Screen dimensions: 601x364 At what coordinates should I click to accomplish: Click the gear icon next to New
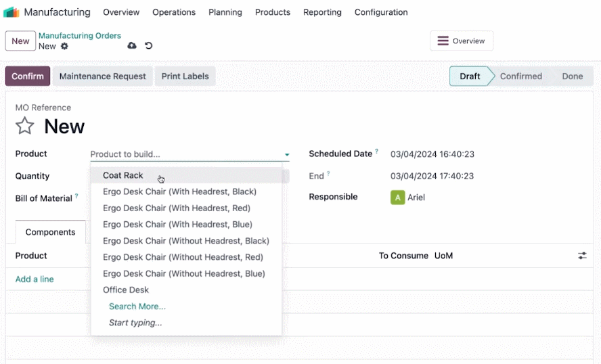pos(64,47)
